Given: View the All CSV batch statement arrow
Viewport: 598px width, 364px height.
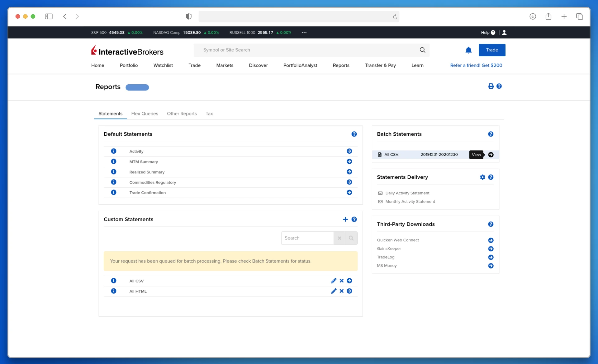Looking at the screenshot, I should tap(491, 155).
